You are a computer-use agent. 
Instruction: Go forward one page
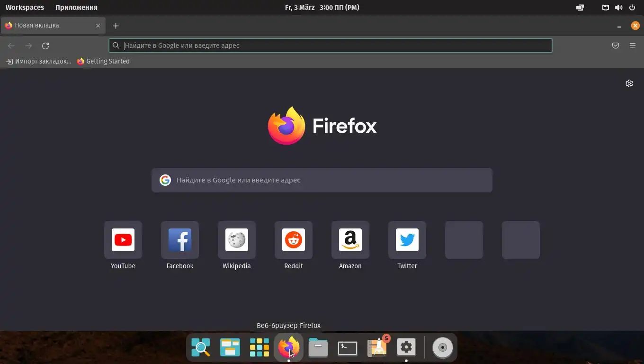(x=28, y=45)
